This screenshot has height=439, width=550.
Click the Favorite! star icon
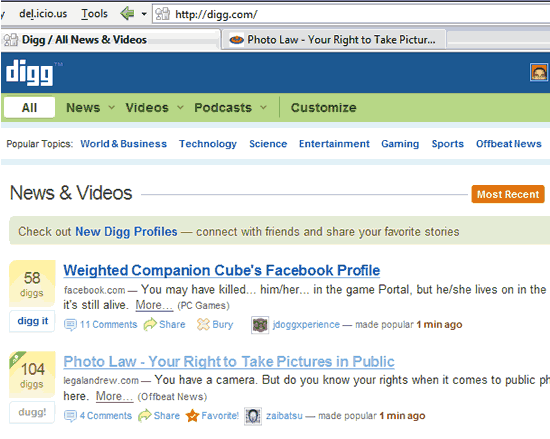click(192, 416)
